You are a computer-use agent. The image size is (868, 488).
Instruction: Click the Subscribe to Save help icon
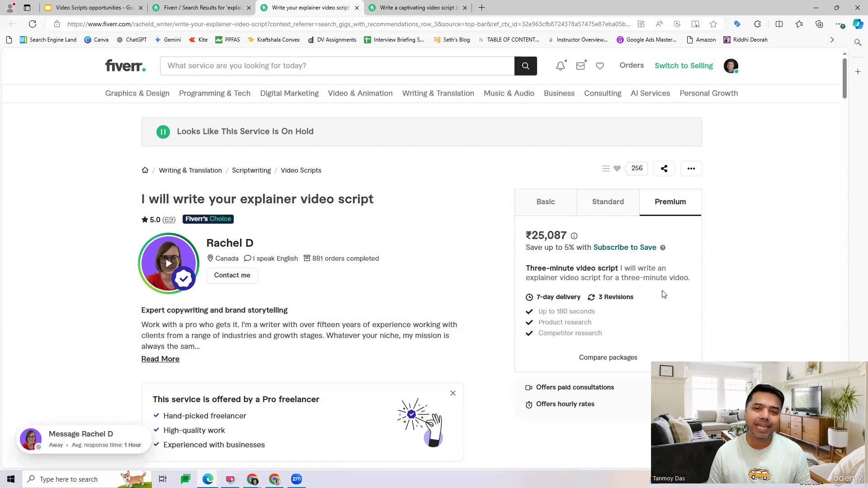[663, 248]
